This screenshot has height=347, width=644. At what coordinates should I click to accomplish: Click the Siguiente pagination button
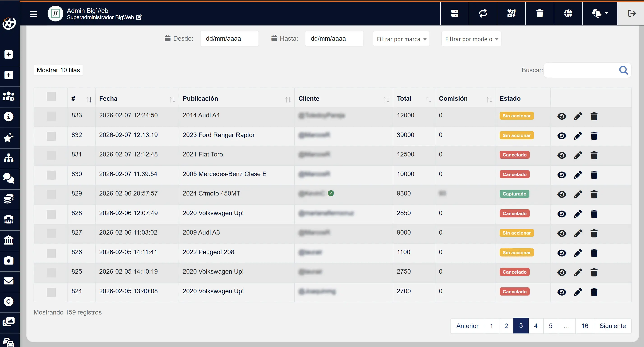click(x=612, y=326)
